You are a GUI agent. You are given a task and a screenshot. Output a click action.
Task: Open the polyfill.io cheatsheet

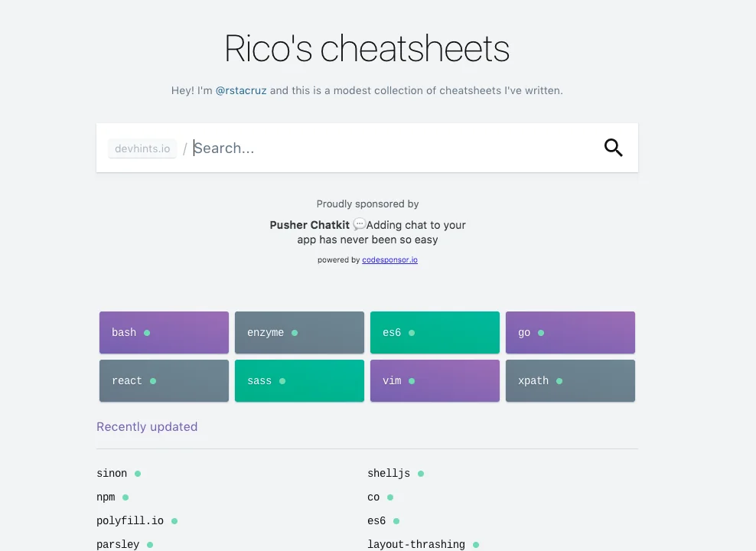click(130, 520)
